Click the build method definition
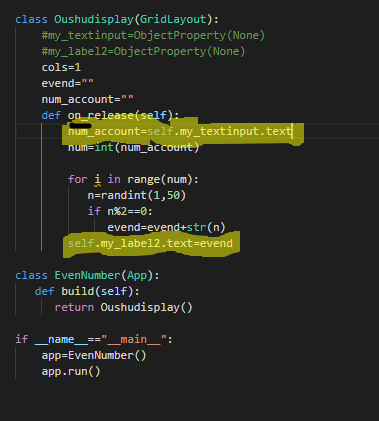Screen dimensions: 379x421 (x=87, y=291)
